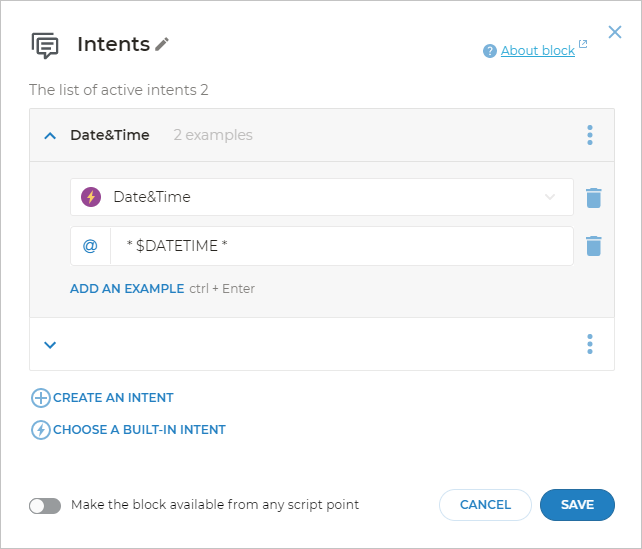The width and height of the screenshot is (642, 549).
Task: Open three-dot menu for second intent
Action: coord(590,345)
